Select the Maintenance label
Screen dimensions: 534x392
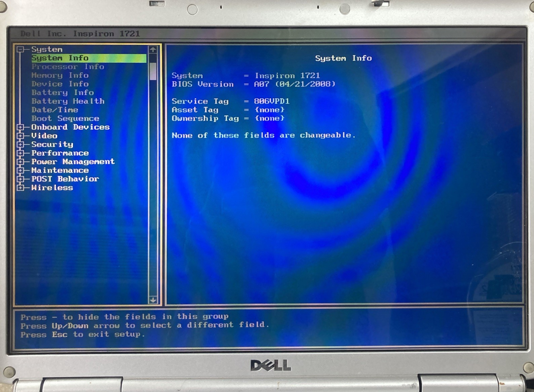60,170
